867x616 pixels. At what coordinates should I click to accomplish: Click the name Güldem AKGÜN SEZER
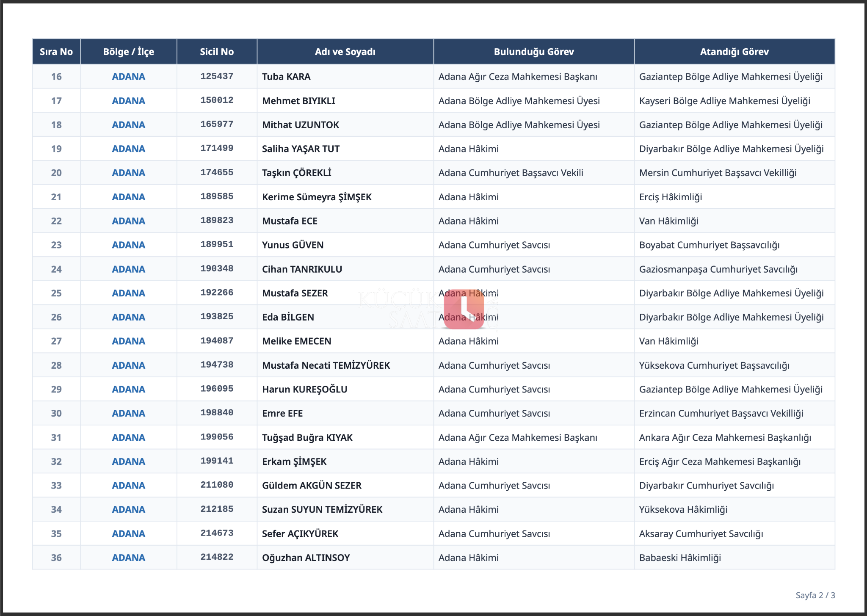(x=312, y=486)
